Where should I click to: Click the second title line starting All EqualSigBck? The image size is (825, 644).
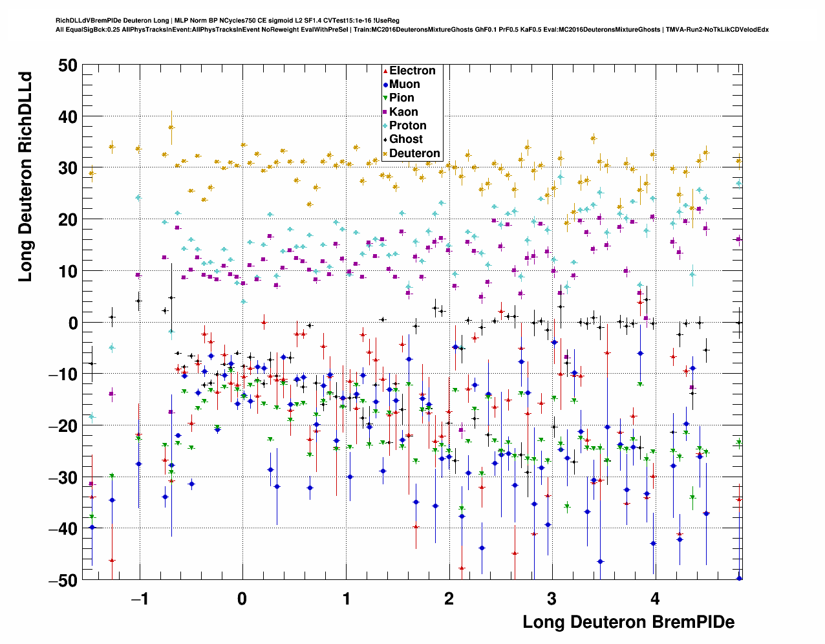point(411,29)
